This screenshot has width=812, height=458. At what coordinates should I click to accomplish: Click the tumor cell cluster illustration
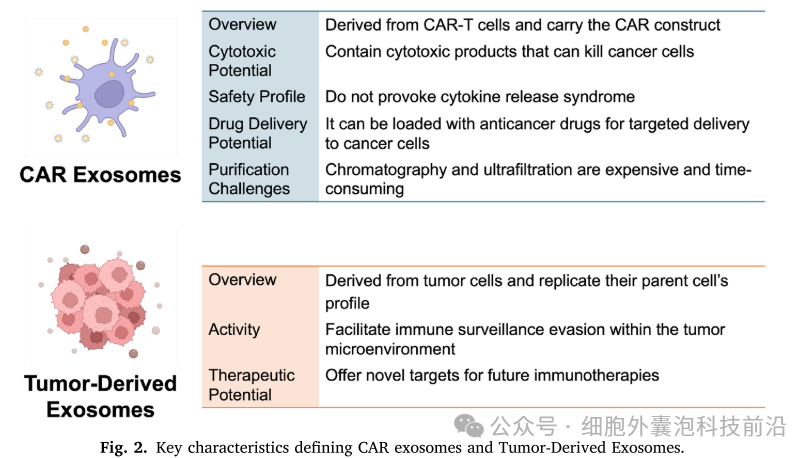point(100,299)
